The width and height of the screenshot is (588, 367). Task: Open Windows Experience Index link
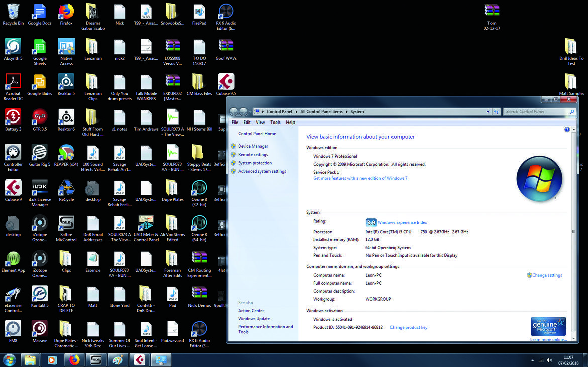(402, 222)
